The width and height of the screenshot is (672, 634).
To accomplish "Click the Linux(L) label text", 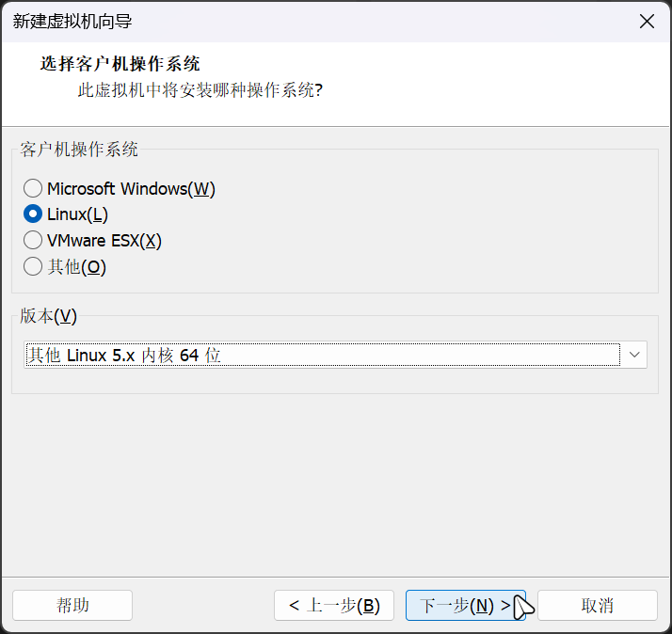I will point(77,214).
